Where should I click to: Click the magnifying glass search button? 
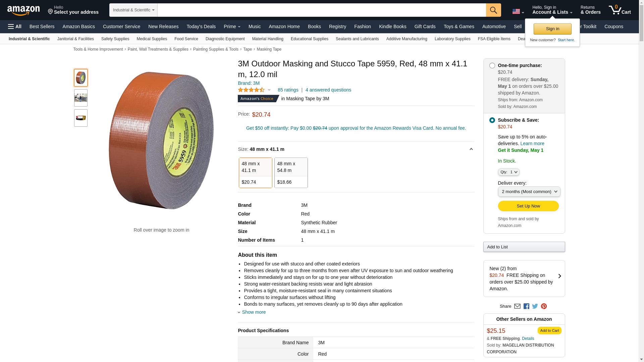pos(493,10)
